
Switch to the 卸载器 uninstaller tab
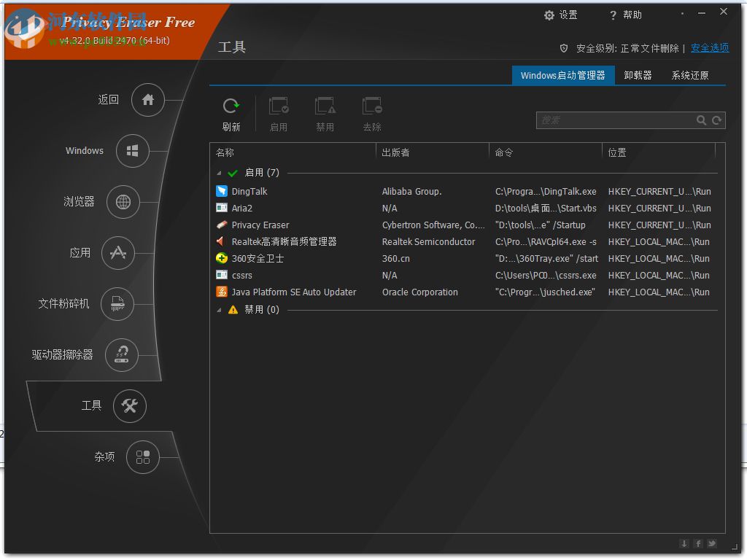(x=637, y=75)
